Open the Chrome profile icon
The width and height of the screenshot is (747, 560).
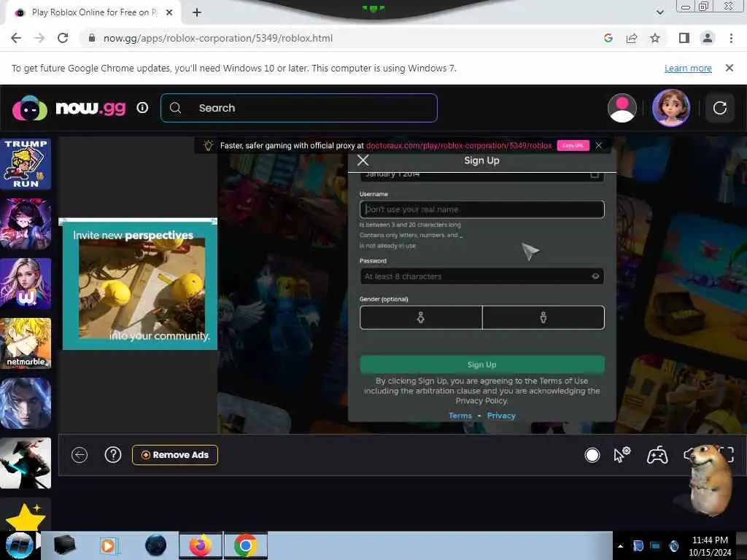[708, 38]
